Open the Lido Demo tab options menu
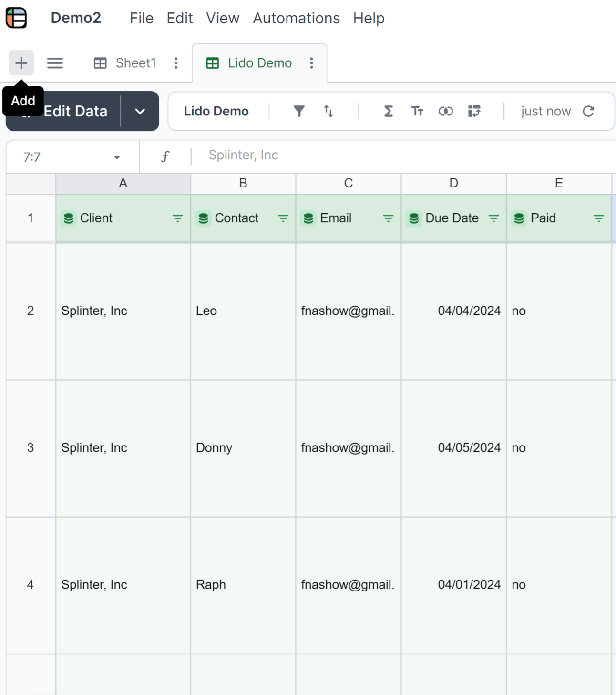 [x=311, y=63]
